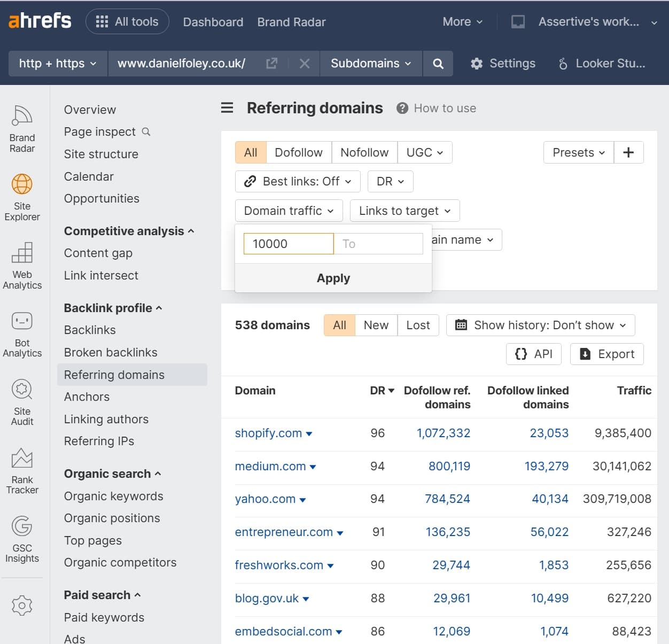Open entrepreneur.com domain link
Image resolution: width=669 pixels, height=644 pixels.
pos(284,532)
